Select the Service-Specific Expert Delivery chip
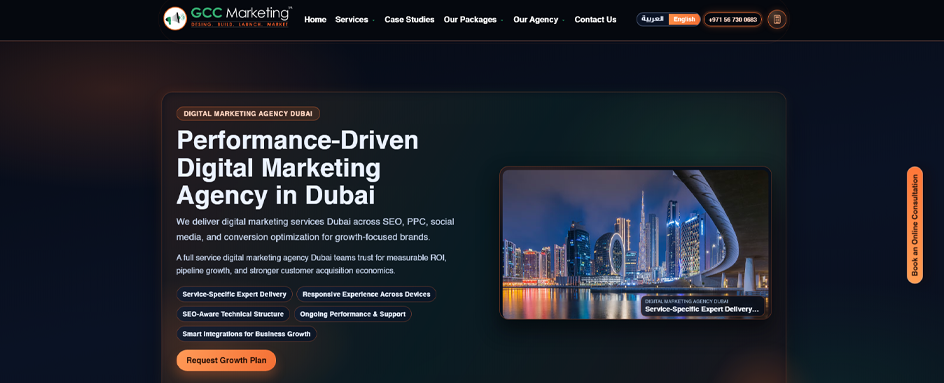The height and width of the screenshot is (383, 944). tap(234, 294)
